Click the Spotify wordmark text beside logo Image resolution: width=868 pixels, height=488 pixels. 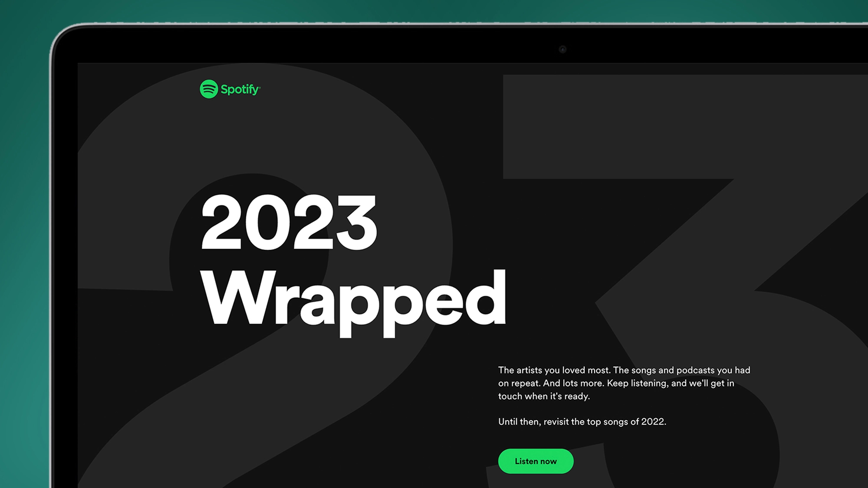click(x=240, y=89)
